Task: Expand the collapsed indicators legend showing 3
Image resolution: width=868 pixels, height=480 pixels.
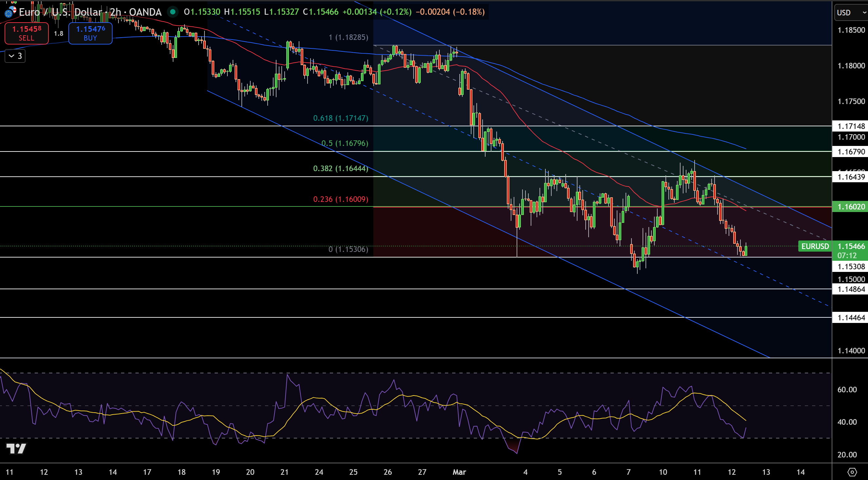Action: click(x=15, y=56)
